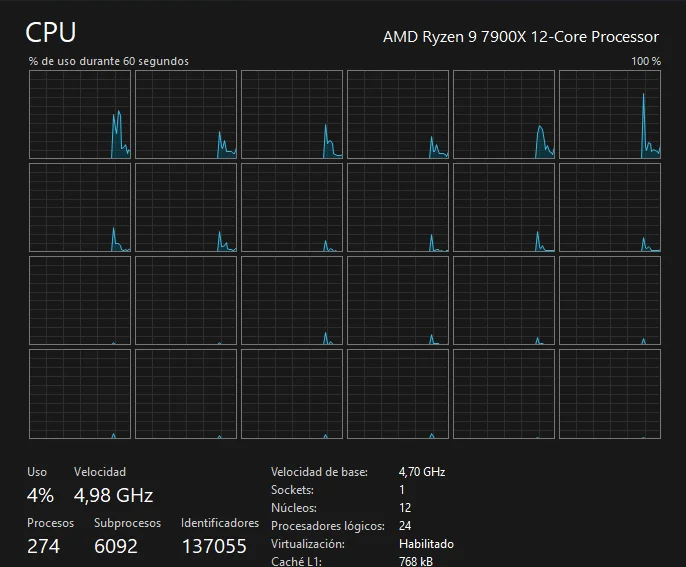The width and height of the screenshot is (686, 567).
Task: Click the Procesos count 274
Action: point(43,546)
